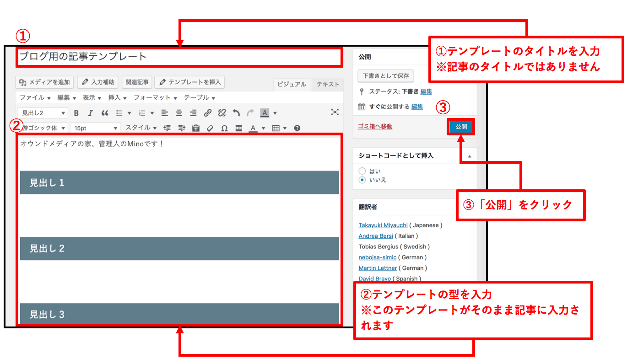Undo the last edit
This screenshot has width=638, height=364.
coord(236,113)
